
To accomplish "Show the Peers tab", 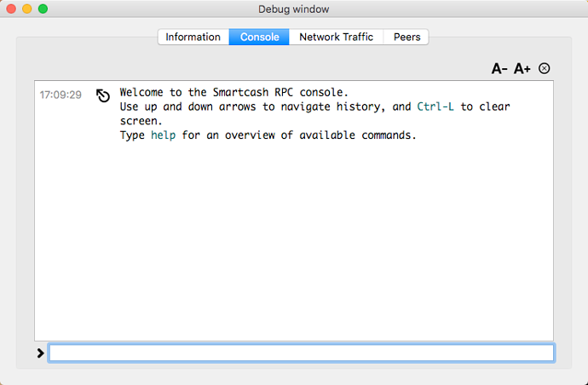I will pyautogui.click(x=406, y=37).
